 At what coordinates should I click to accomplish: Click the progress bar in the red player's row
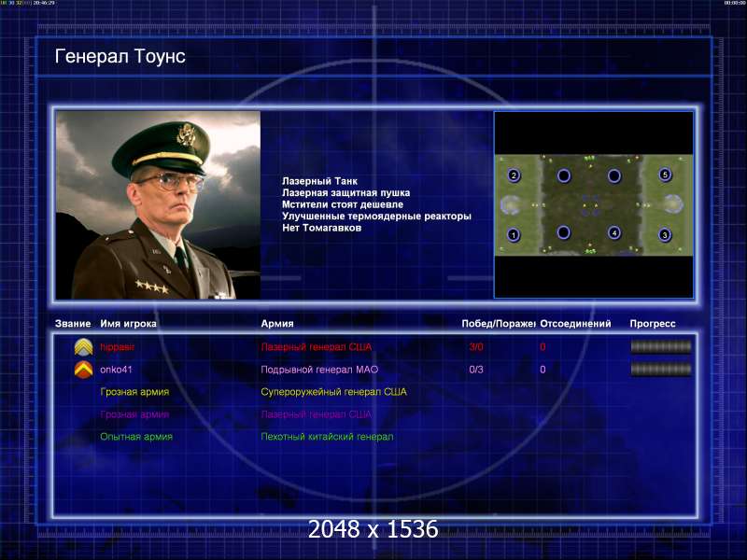point(661,347)
